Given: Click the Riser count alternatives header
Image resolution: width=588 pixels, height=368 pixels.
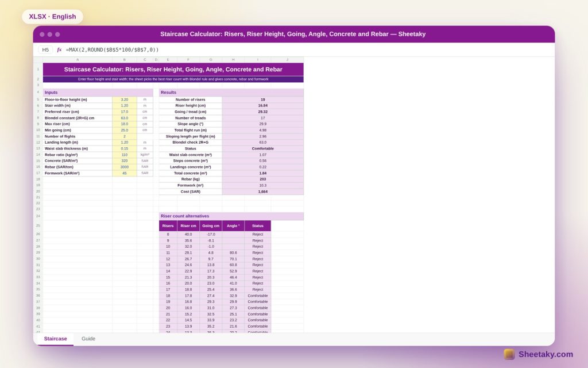Looking at the screenshot, I should click(231, 216).
